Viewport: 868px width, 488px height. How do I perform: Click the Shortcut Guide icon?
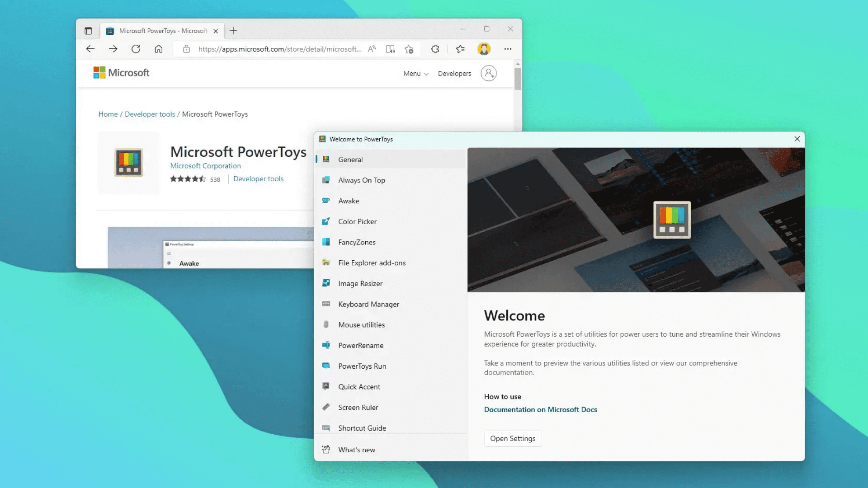pyautogui.click(x=326, y=428)
